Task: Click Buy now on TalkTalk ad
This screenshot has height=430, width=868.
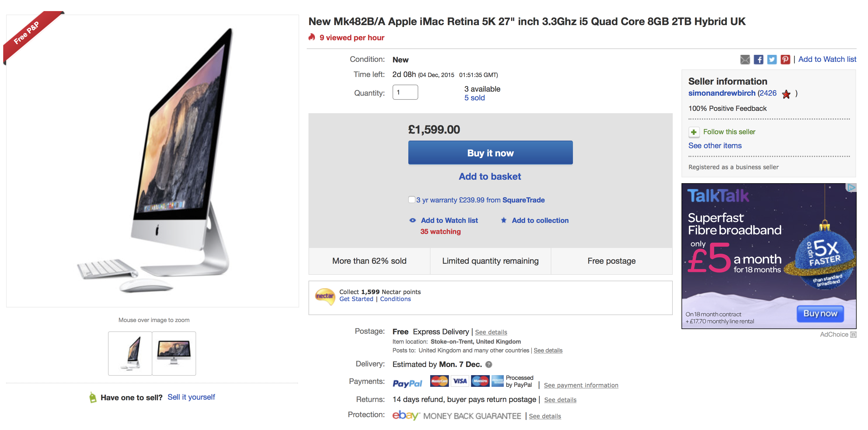Action: [x=820, y=314]
